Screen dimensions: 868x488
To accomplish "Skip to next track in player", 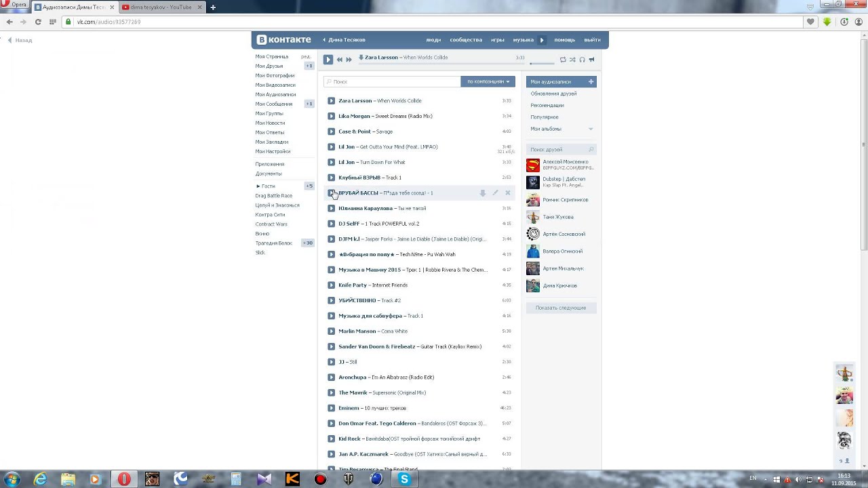I will [349, 60].
